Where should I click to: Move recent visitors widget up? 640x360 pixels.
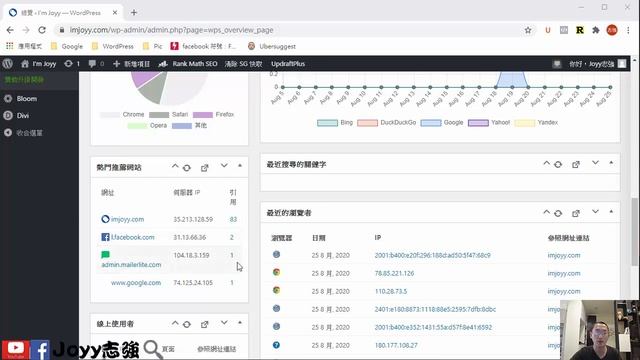(547, 212)
